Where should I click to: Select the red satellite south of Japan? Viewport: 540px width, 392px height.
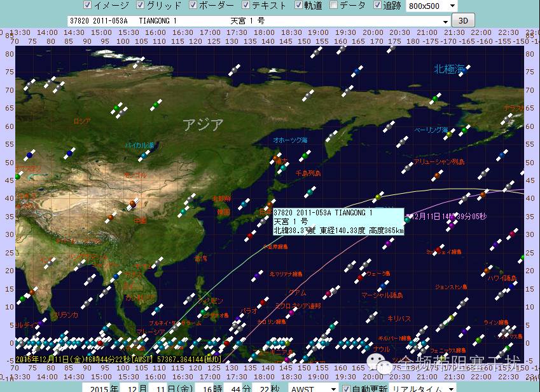coord(251,236)
